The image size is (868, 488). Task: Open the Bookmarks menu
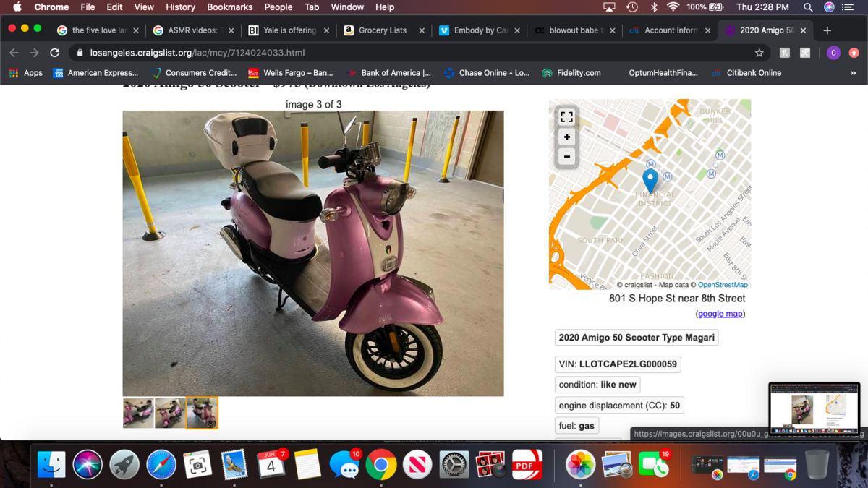[x=229, y=7]
